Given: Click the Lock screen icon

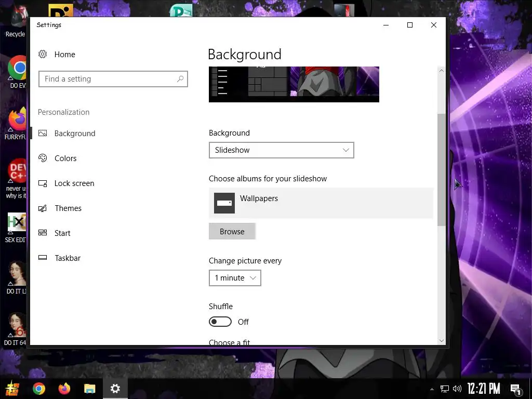Looking at the screenshot, I should point(43,183).
